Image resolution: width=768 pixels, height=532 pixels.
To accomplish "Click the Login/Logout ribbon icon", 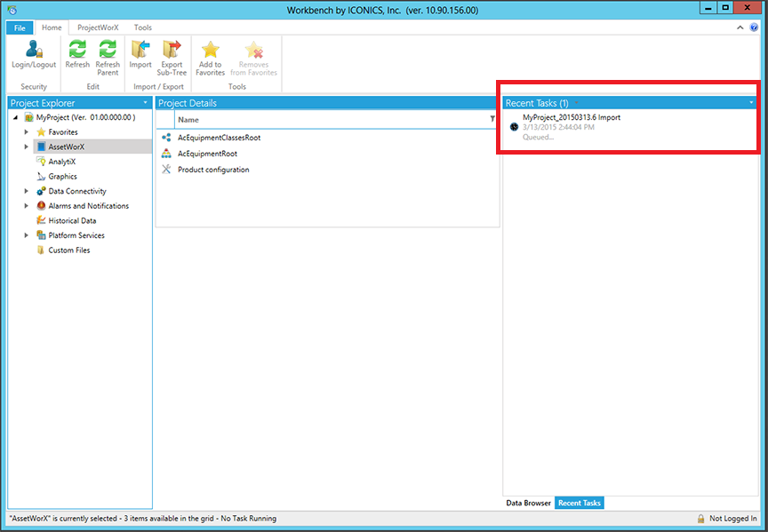I will (34, 52).
